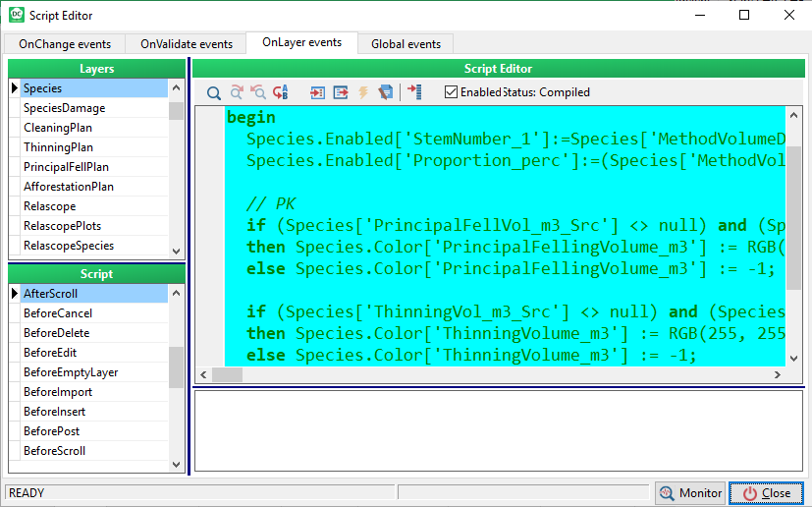Click the Find Next icon
This screenshot has width=812, height=507.
(x=237, y=92)
